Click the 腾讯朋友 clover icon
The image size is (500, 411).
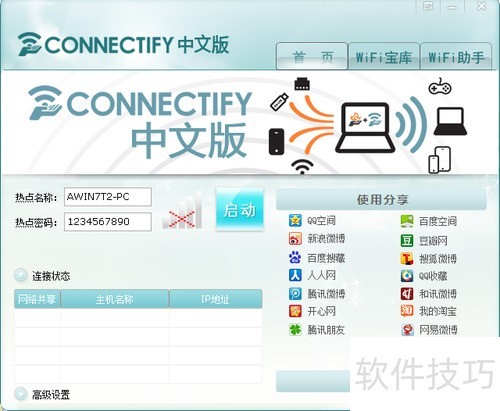(x=295, y=330)
